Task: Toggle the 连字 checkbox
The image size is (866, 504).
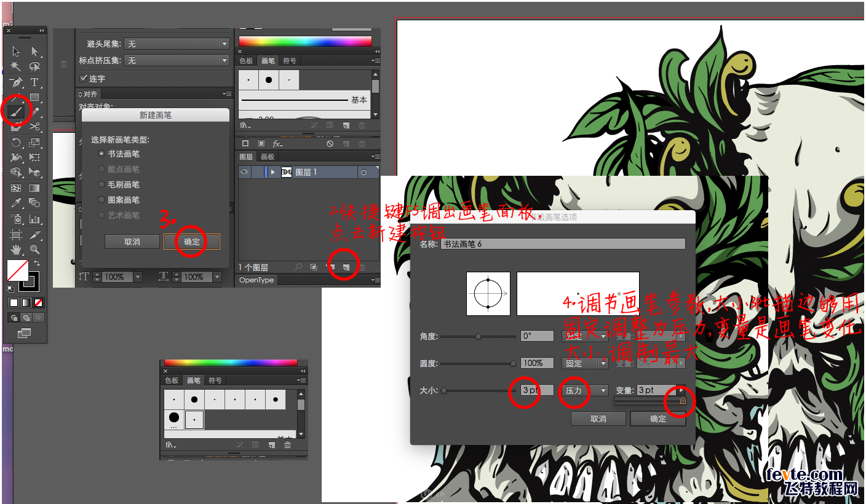Action: point(84,79)
